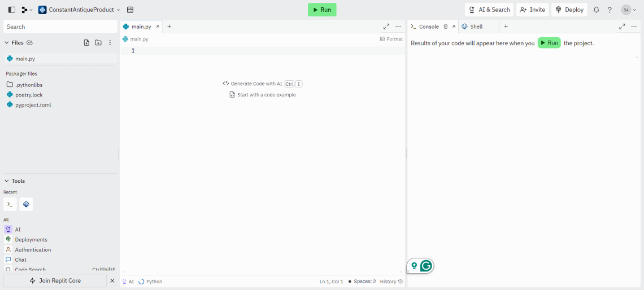Open the Deploy button
Viewport: 644px width, 290px height.
coord(569,10)
